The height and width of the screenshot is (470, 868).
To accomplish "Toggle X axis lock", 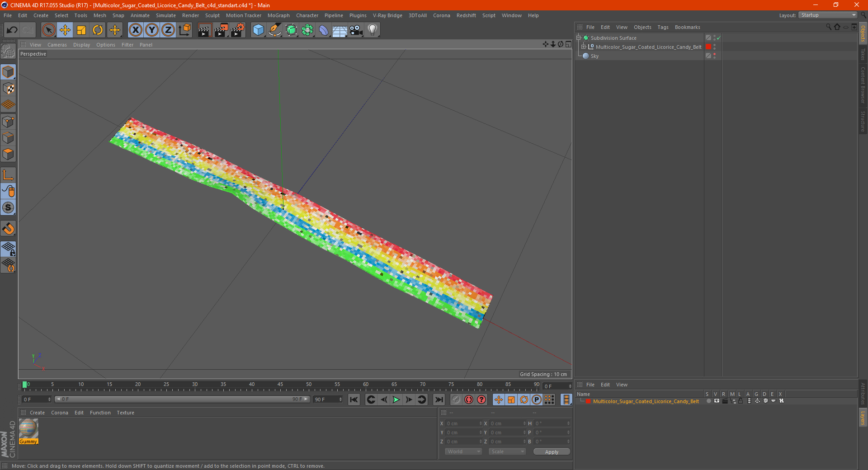I will tap(135, 30).
